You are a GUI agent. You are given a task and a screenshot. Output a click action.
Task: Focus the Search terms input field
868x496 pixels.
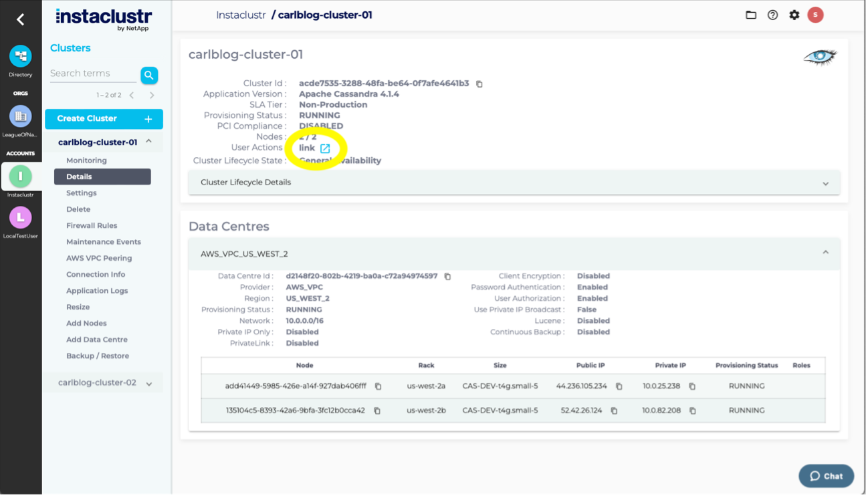[93, 74]
